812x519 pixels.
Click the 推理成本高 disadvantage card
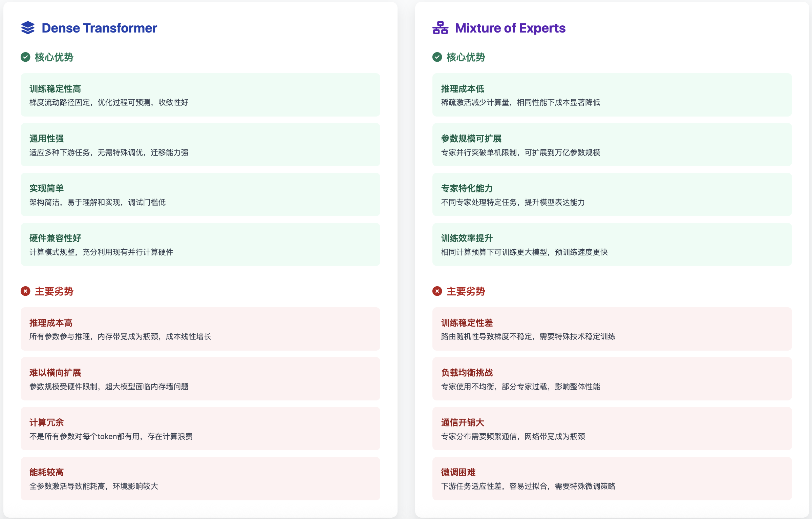(x=200, y=329)
